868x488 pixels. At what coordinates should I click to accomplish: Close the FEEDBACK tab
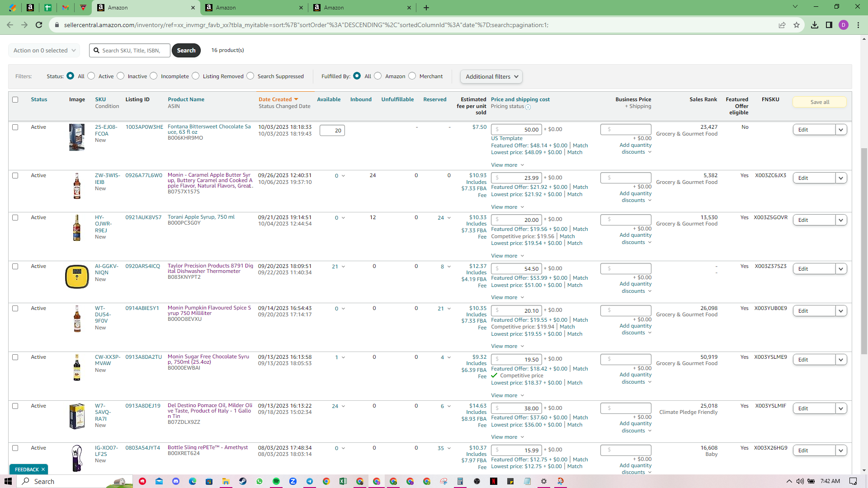(x=43, y=469)
